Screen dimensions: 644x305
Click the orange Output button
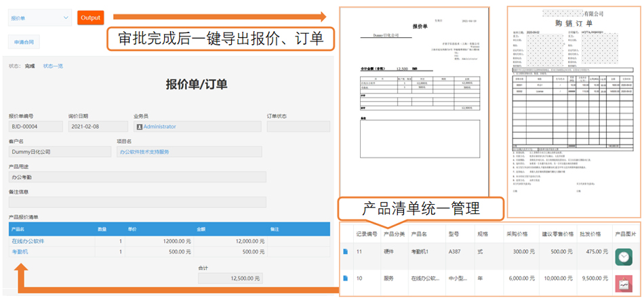90,18
